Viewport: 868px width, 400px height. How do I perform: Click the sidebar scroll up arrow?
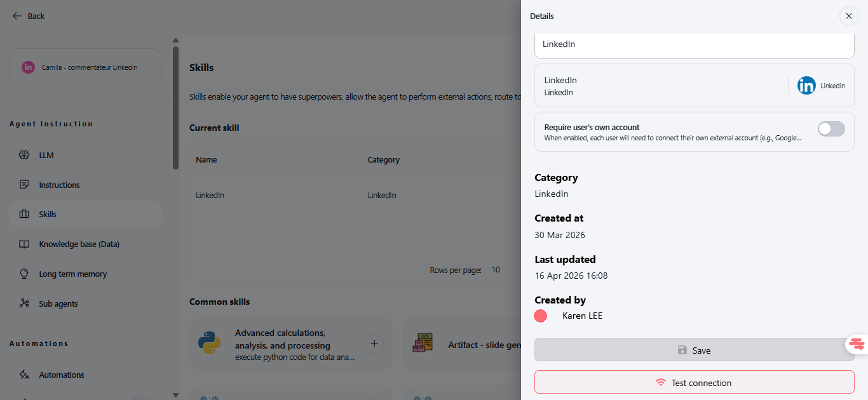point(175,41)
